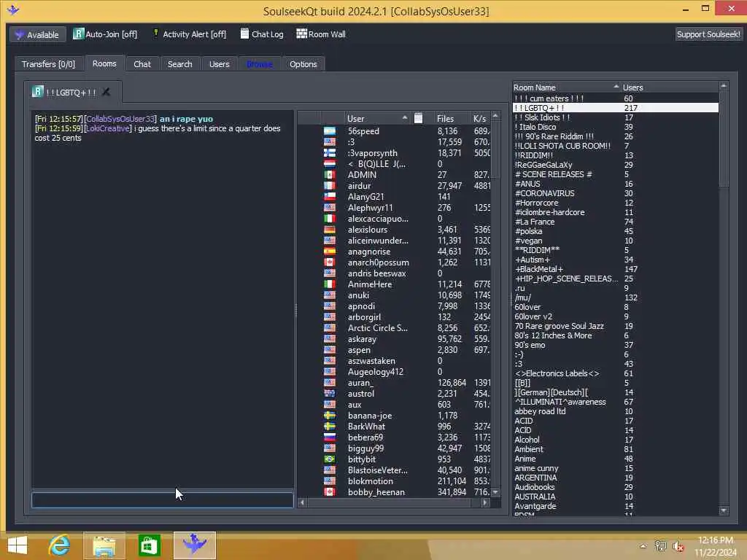Click LokiCreative username in chat
The width and height of the screenshot is (747, 560).
(108, 128)
